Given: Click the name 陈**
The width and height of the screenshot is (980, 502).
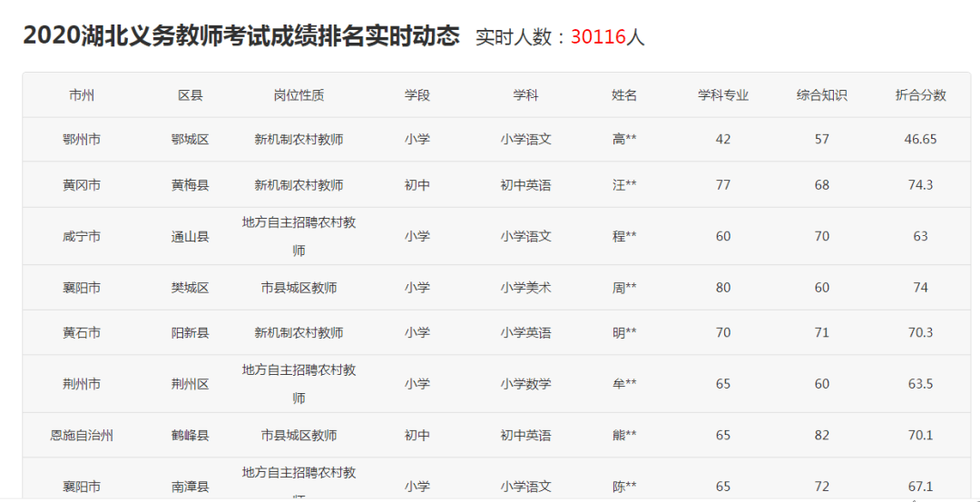Looking at the screenshot, I should pyautogui.click(x=624, y=487).
